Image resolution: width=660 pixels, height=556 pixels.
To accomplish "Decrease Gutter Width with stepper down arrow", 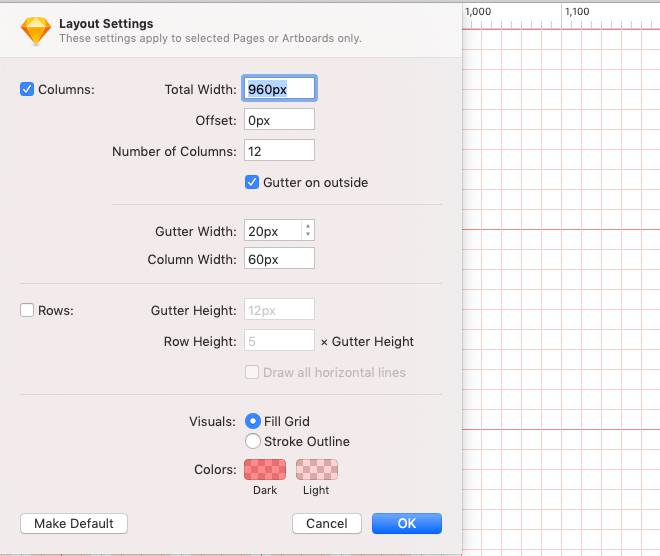I will (x=308, y=236).
